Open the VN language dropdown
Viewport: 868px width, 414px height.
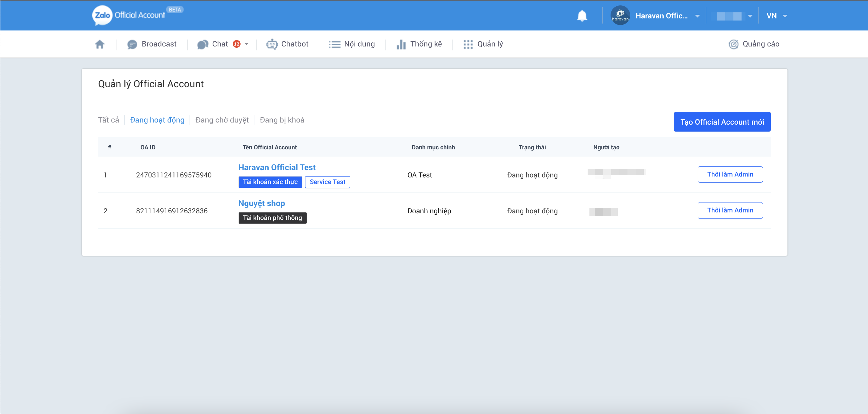[777, 16]
